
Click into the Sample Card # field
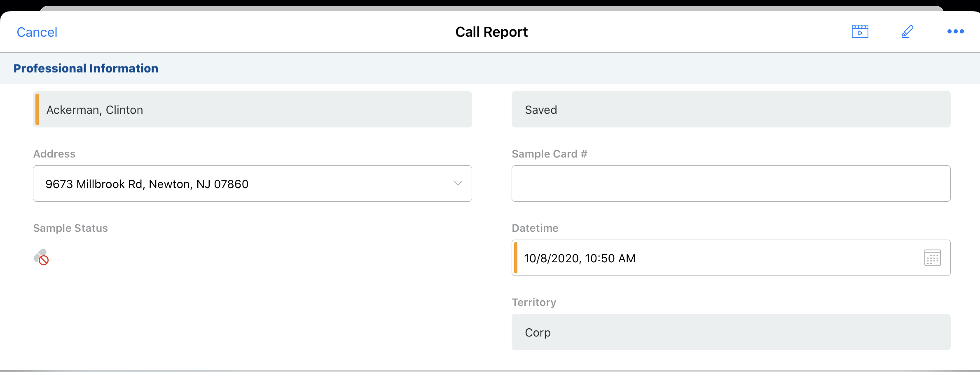[x=730, y=184]
